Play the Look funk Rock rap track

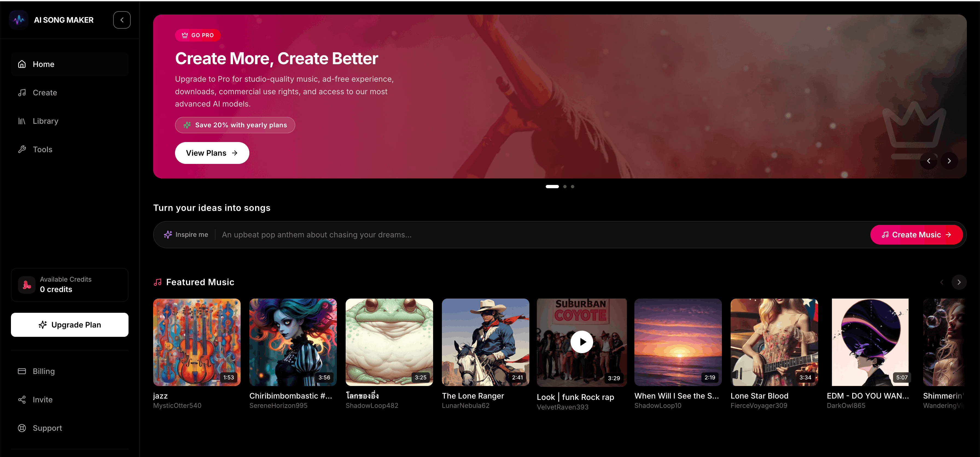coord(581,342)
